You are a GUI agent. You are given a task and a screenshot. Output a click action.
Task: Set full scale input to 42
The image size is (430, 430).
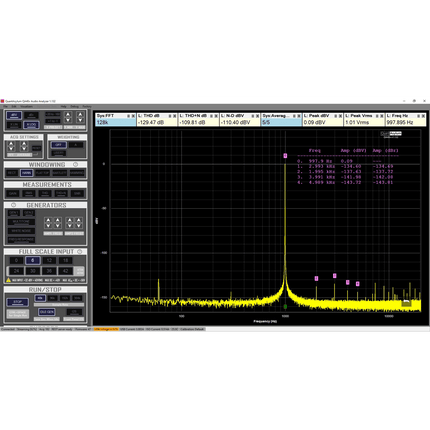tap(66, 271)
